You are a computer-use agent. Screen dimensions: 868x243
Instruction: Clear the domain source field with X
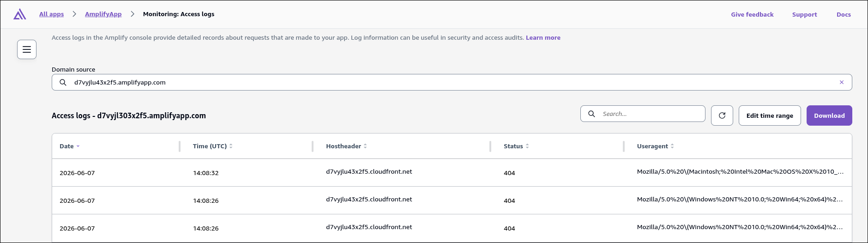[842, 82]
